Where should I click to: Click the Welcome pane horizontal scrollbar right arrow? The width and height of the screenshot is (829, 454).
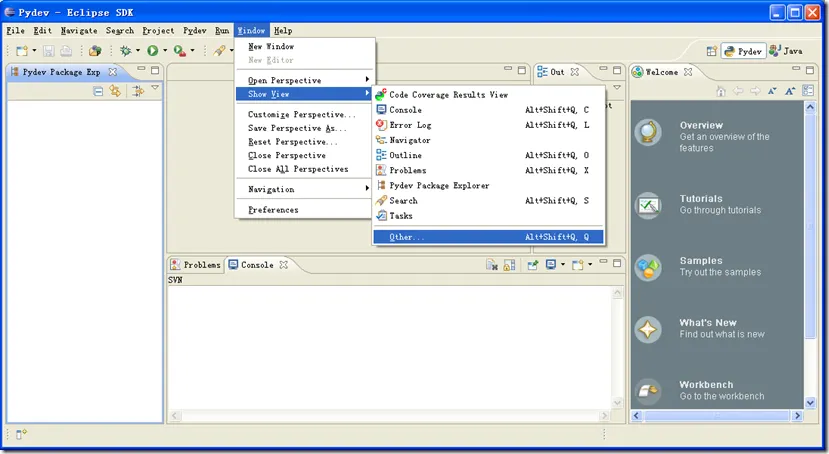coord(797,416)
